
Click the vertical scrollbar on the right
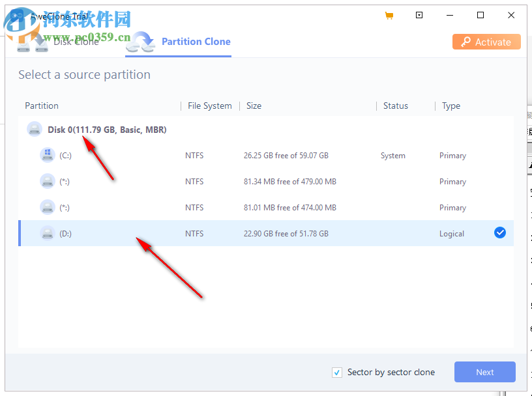tap(528, 195)
